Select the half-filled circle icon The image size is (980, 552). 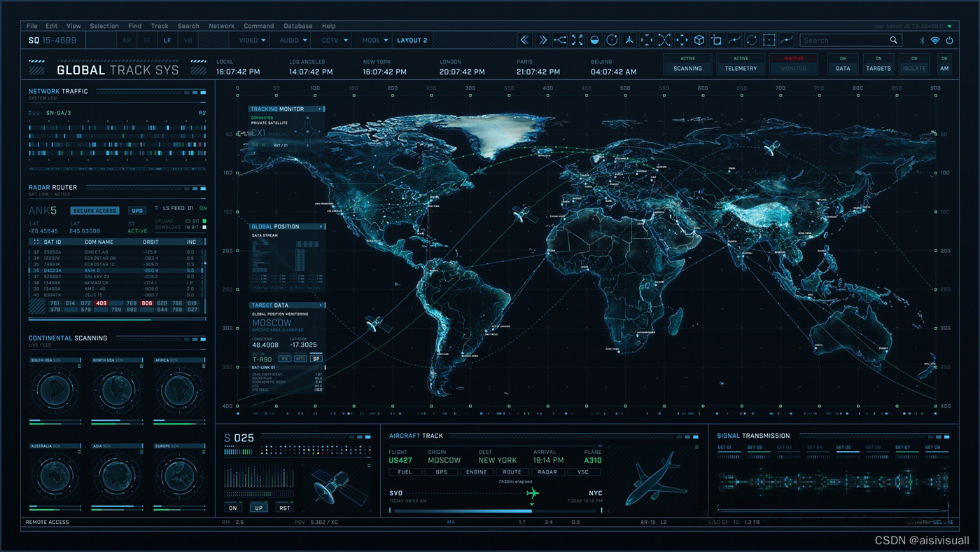coord(595,40)
